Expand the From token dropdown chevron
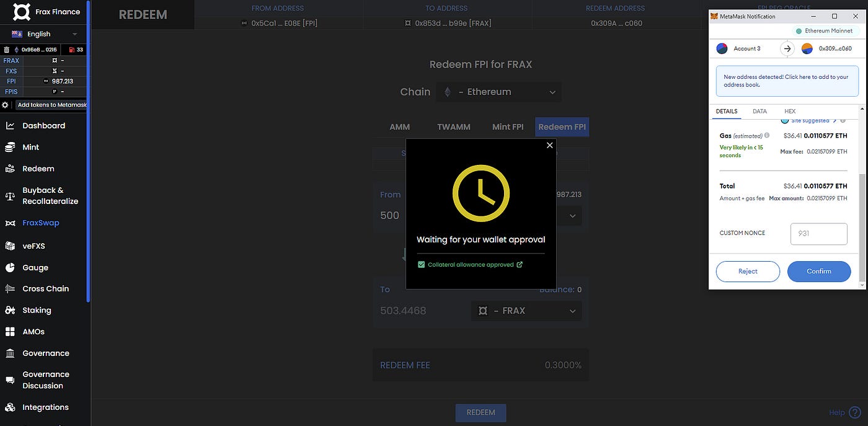The image size is (868, 426). tap(572, 216)
